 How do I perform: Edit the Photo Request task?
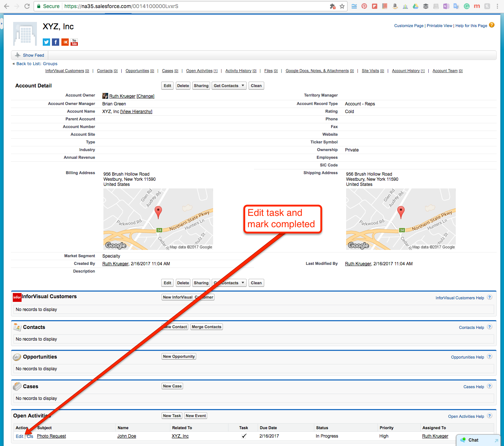[x=19, y=436]
